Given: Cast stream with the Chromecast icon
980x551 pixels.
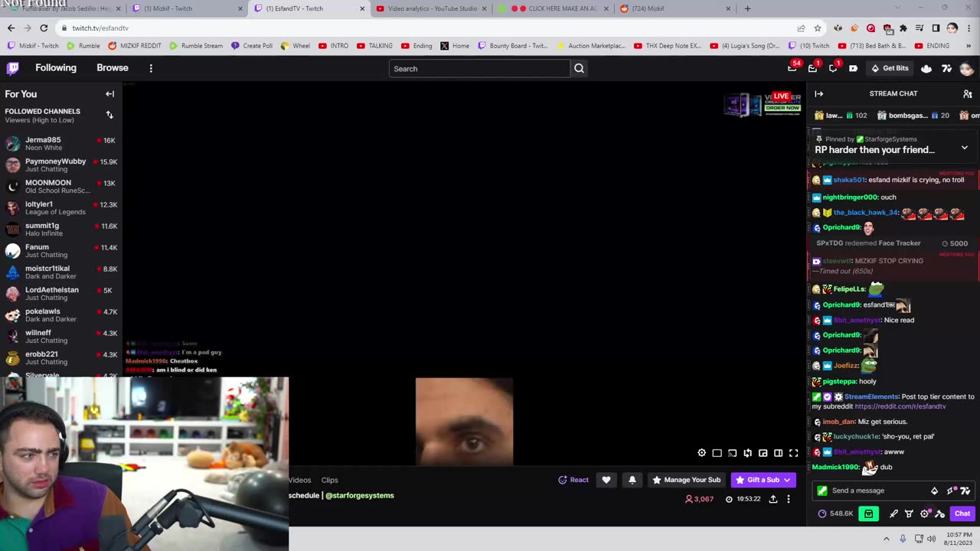Looking at the screenshot, I should (x=732, y=453).
